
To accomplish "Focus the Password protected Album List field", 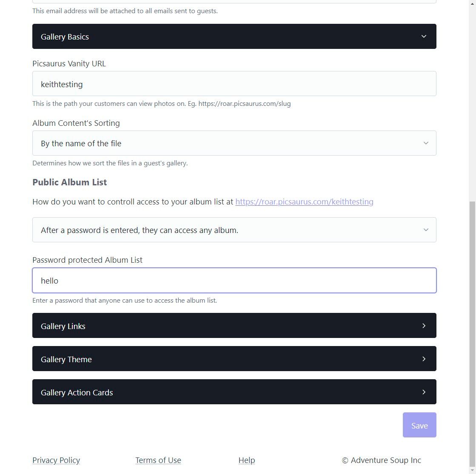I will 234,281.
